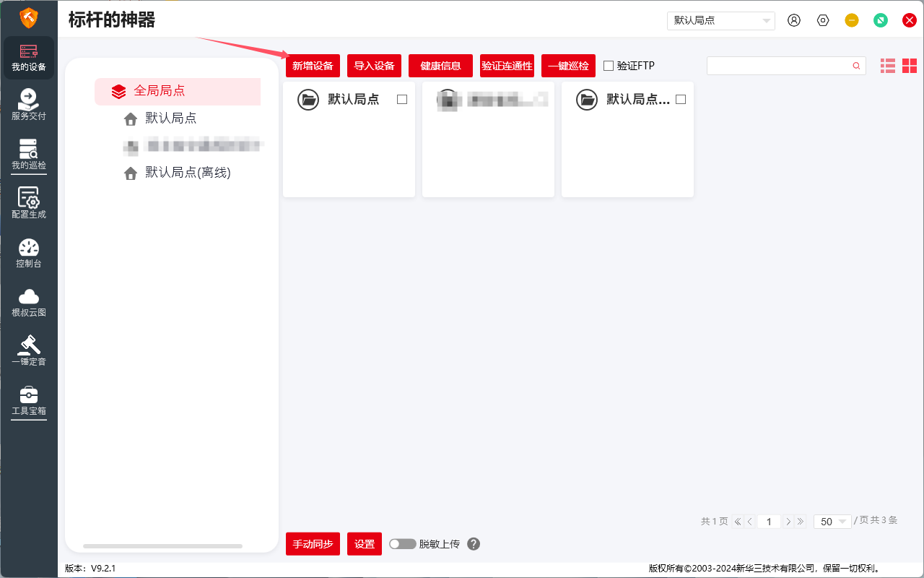Click the device search input field
Image resolution: width=924 pixels, height=578 pixels.
click(778, 66)
